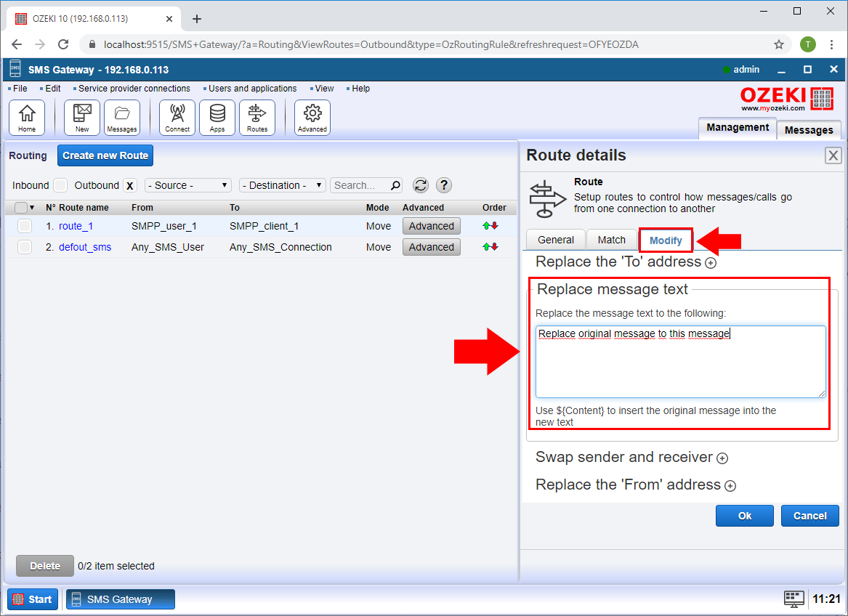
Task: Click the order arrows for route_1
Action: point(490,226)
